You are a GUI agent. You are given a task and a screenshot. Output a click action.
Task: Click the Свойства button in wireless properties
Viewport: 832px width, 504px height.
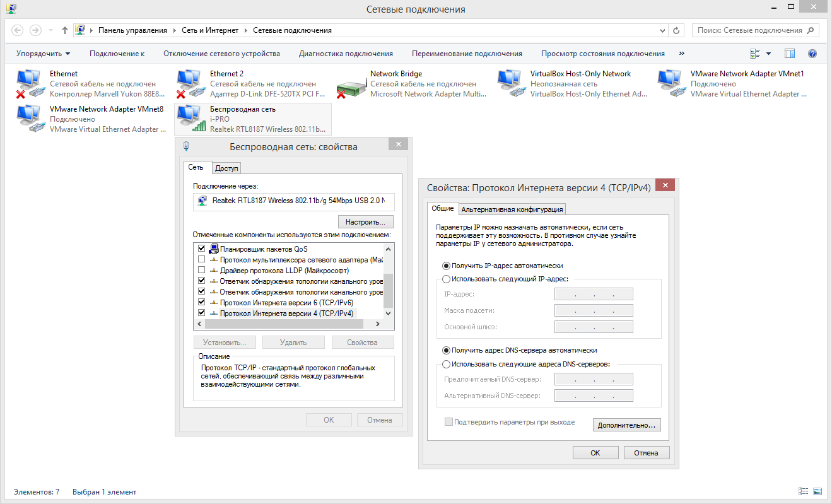[362, 343]
